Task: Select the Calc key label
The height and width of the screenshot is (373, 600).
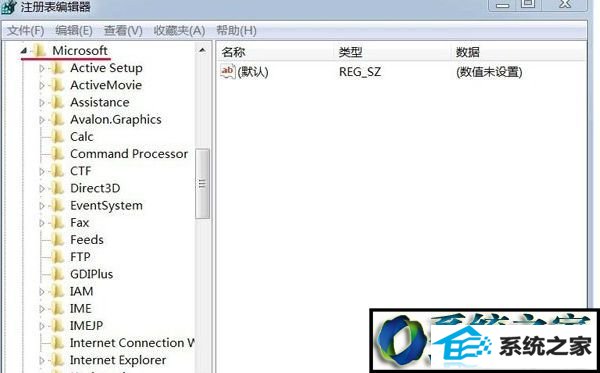Action: [82, 137]
